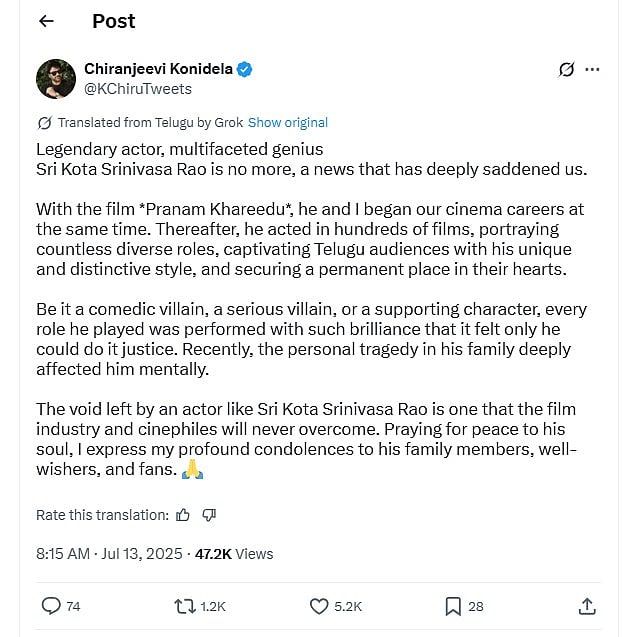Click the Post header title
The width and height of the screenshot is (623, 637).
[113, 21]
